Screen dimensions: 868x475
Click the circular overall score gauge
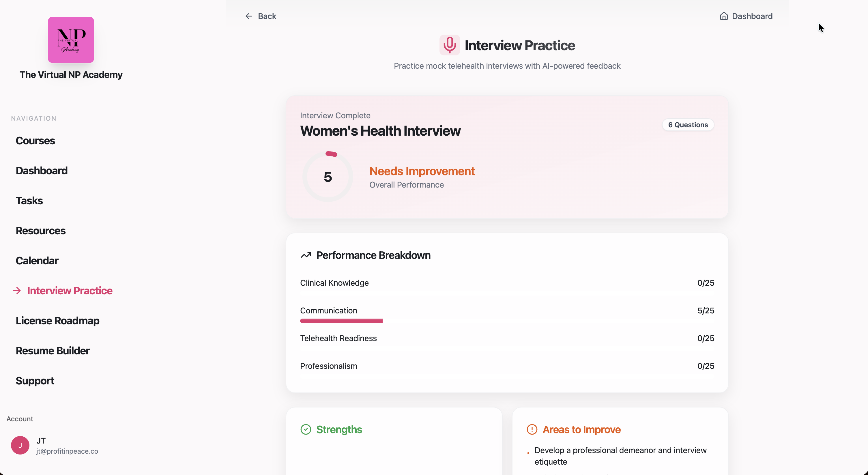[x=328, y=177]
